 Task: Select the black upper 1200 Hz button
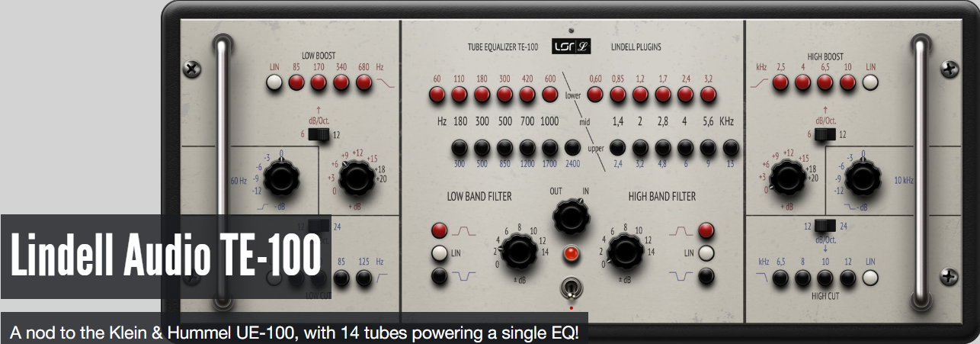tap(527, 148)
